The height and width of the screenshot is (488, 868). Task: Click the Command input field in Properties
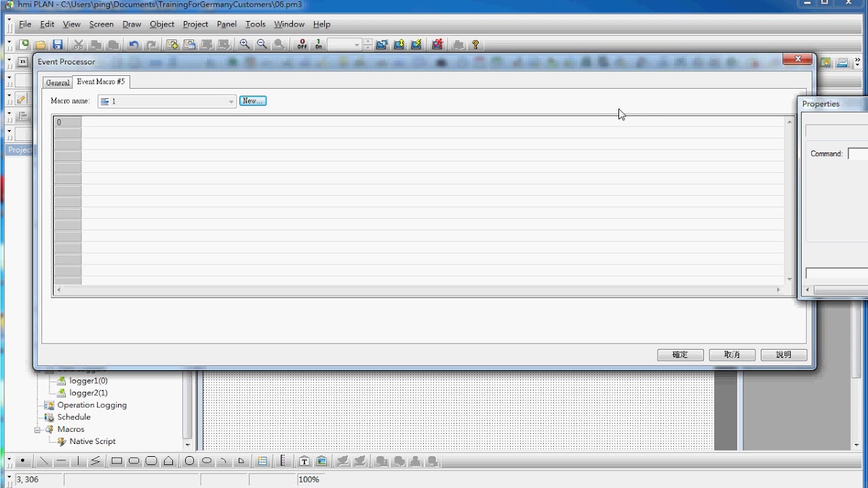pos(858,154)
